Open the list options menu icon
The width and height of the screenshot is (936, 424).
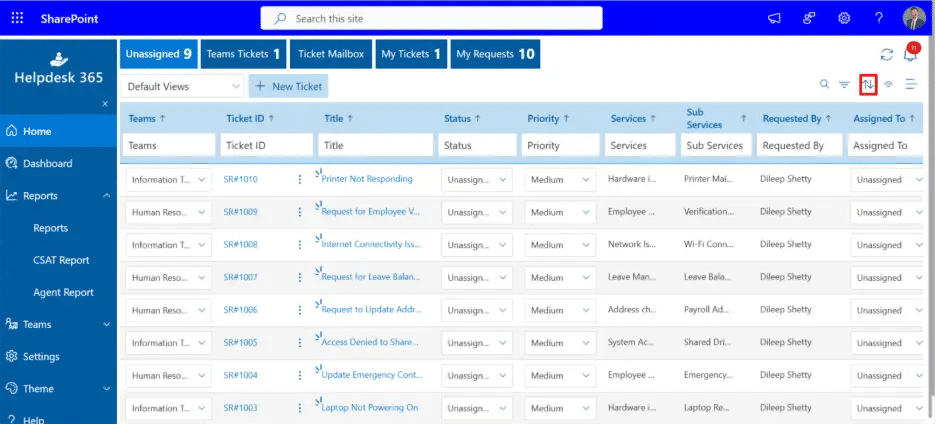click(x=911, y=85)
